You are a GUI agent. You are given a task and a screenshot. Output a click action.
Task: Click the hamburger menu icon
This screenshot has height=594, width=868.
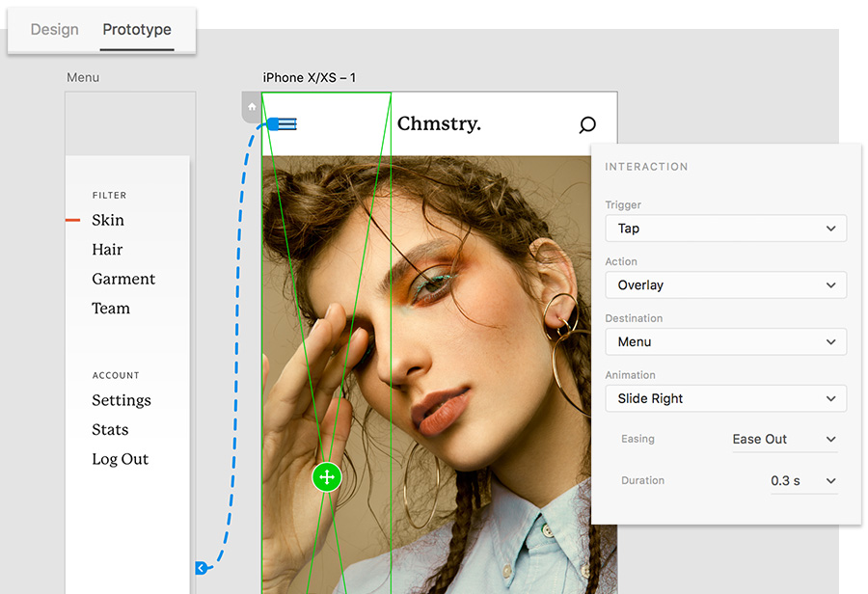[286, 124]
